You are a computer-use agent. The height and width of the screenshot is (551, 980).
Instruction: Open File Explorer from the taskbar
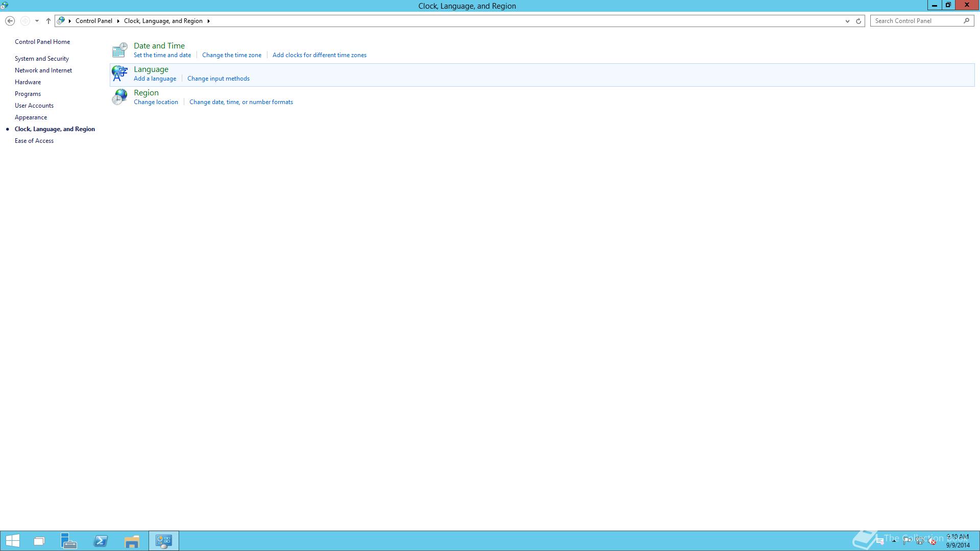[x=132, y=541]
